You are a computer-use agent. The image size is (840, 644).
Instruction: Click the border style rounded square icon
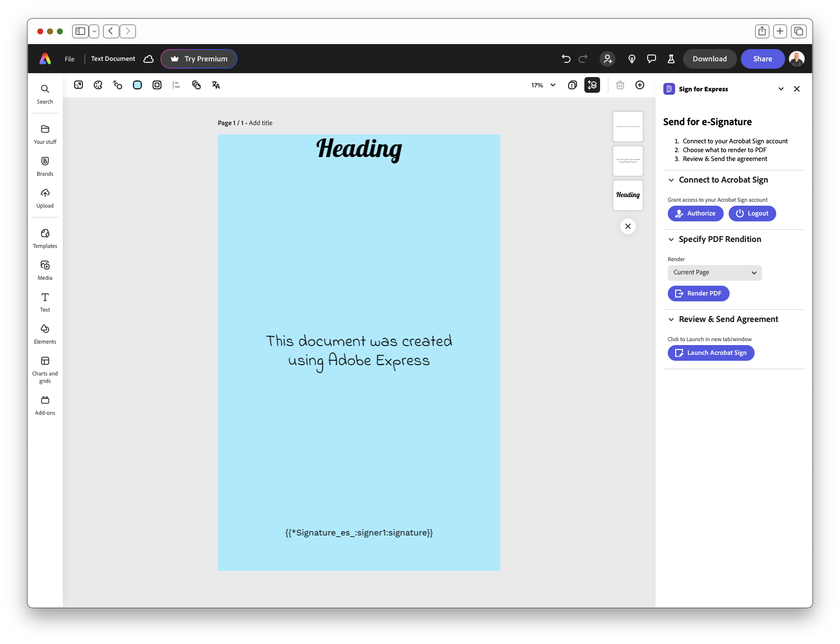click(157, 85)
